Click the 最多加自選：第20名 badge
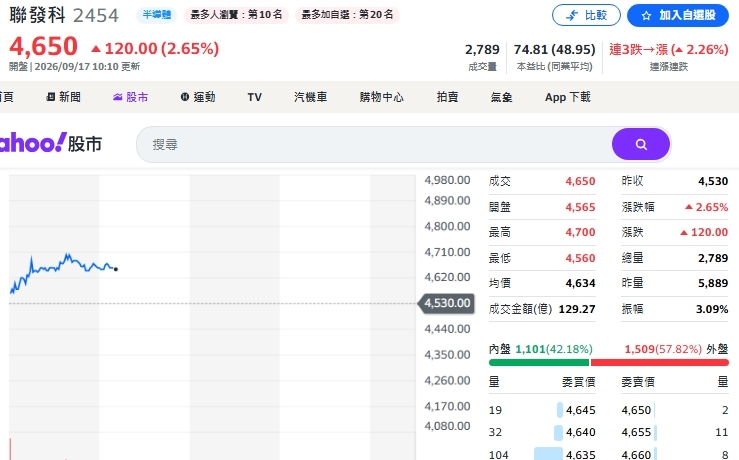 pos(347,15)
